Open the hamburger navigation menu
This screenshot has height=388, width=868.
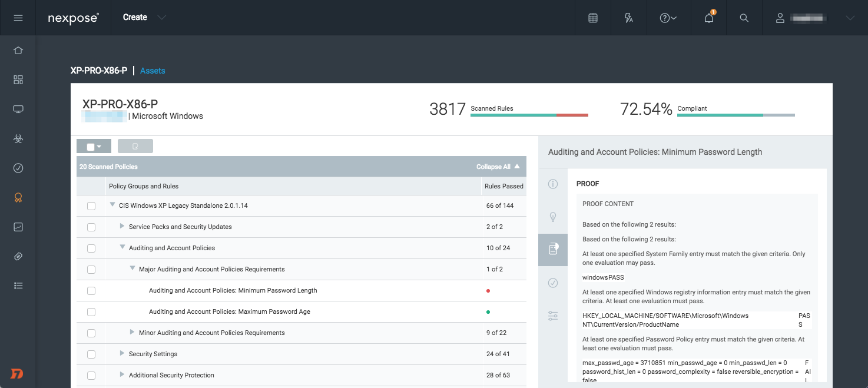click(18, 18)
